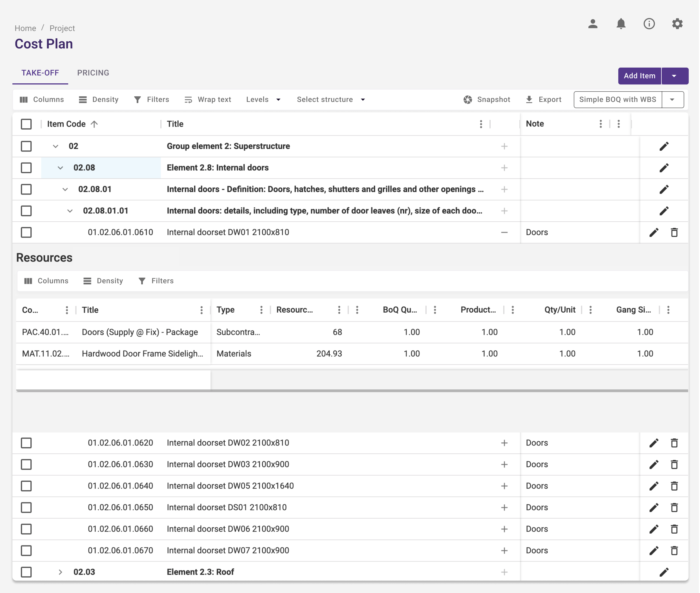Click the Resources grid horizontal scrollbar
This screenshot has width=700, height=593.
pos(351,391)
